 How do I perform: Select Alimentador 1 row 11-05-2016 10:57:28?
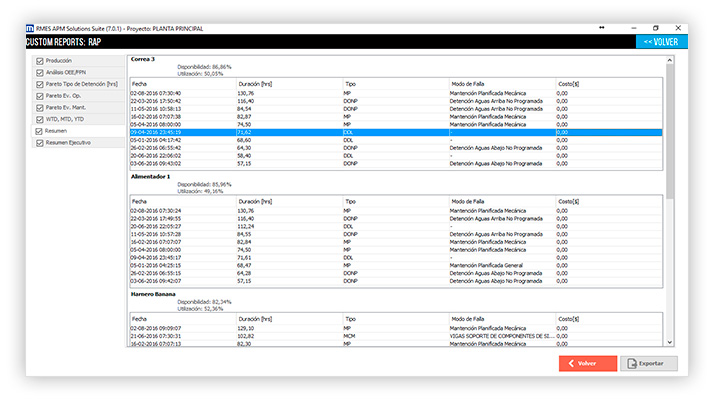pos(396,234)
